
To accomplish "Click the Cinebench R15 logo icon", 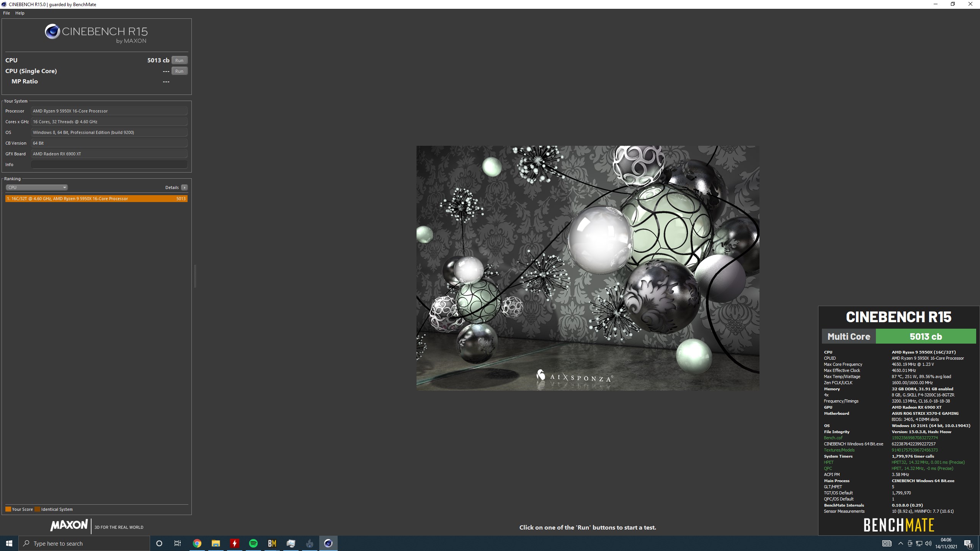I will tap(52, 31).
